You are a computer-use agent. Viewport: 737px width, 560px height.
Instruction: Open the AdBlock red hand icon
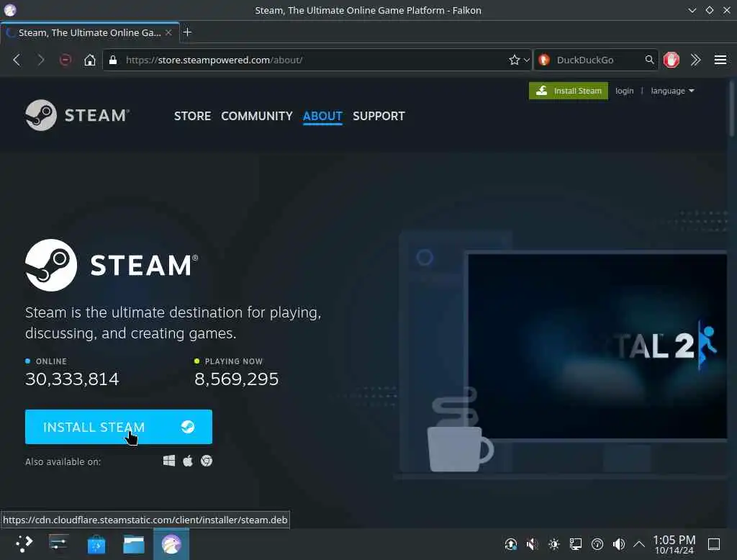672,60
